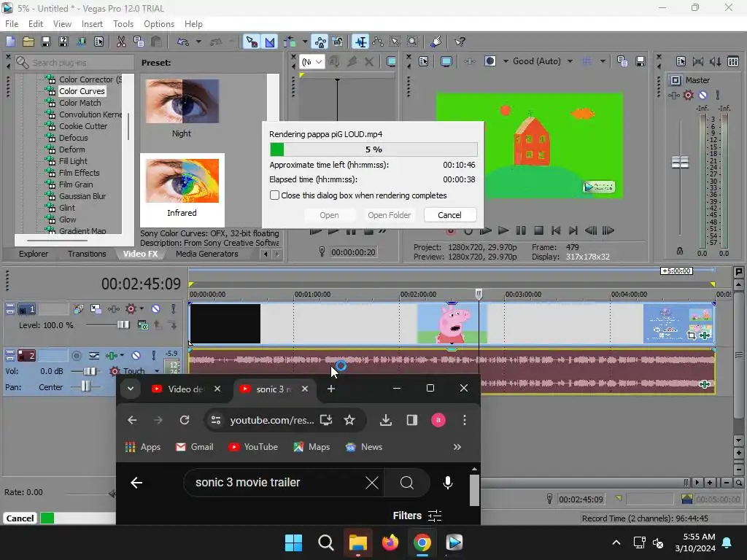Bookmark page with Chrome star icon
Image resolution: width=747 pixels, height=560 pixels.
pyautogui.click(x=349, y=420)
